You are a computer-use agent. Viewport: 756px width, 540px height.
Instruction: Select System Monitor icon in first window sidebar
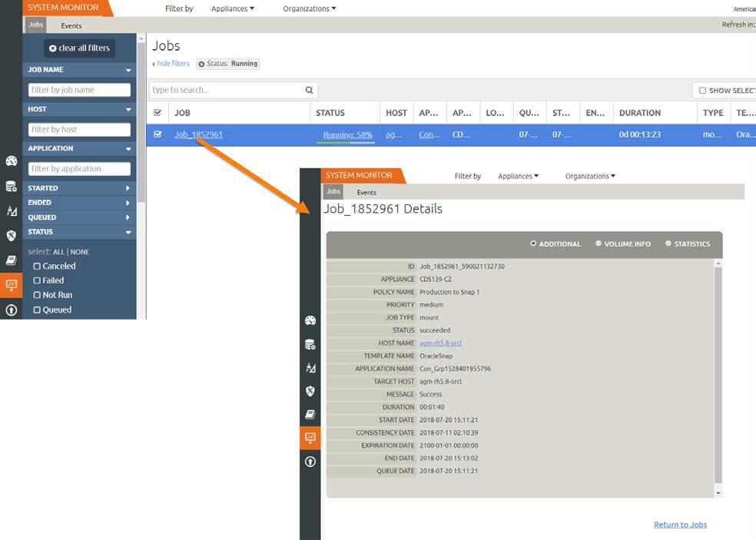(11, 285)
